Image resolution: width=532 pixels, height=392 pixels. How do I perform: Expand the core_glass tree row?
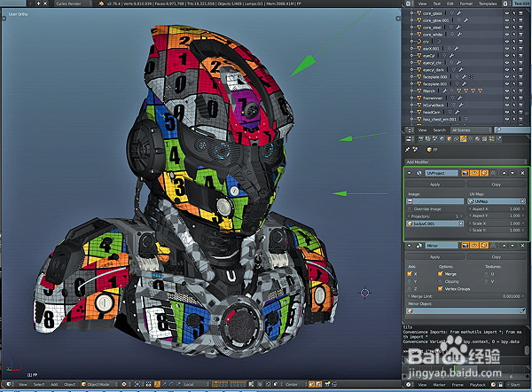pos(411,13)
